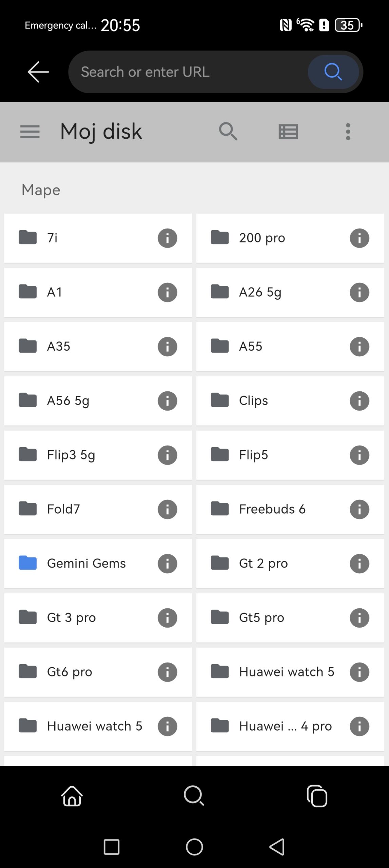Show info for Gt5 pro folder

[x=359, y=618]
